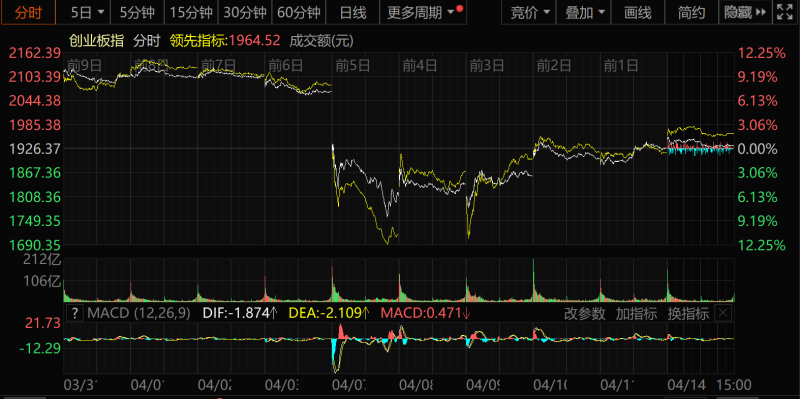
Task: Toggle the 画线 drawing mode
Action: [638, 13]
